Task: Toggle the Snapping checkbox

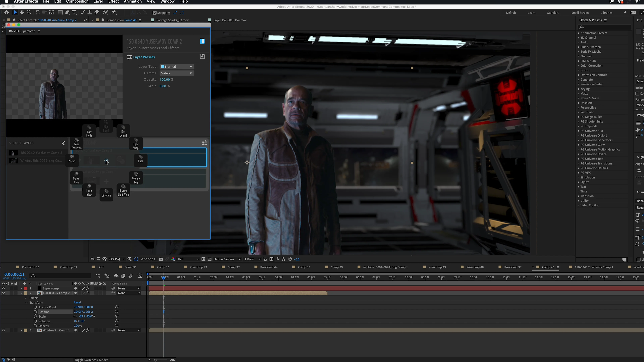Action: click(154, 13)
